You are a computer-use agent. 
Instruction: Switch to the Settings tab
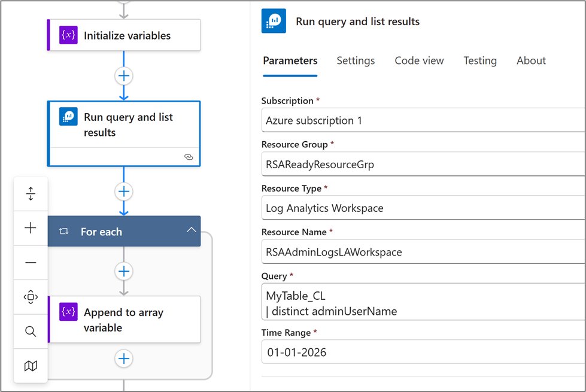point(356,60)
